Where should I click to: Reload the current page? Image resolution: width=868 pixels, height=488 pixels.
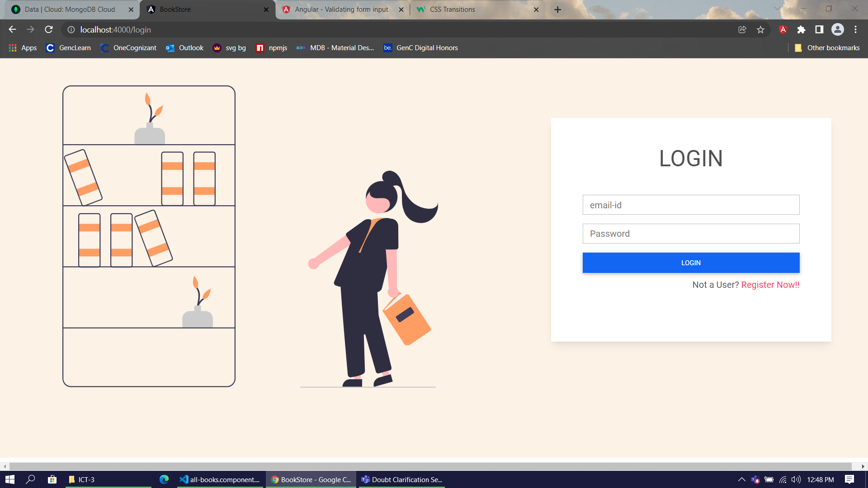48,29
